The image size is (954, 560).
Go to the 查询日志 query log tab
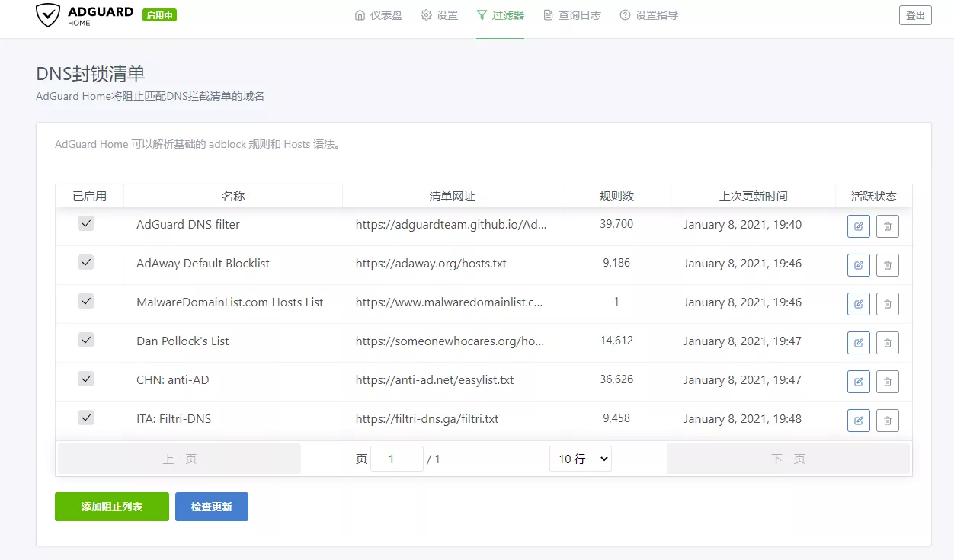point(572,15)
